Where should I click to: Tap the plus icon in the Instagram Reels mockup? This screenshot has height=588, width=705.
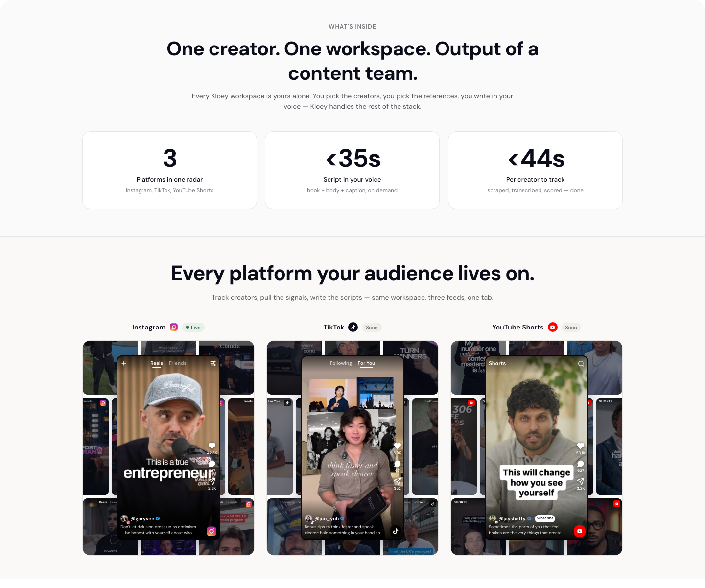pos(124,363)
